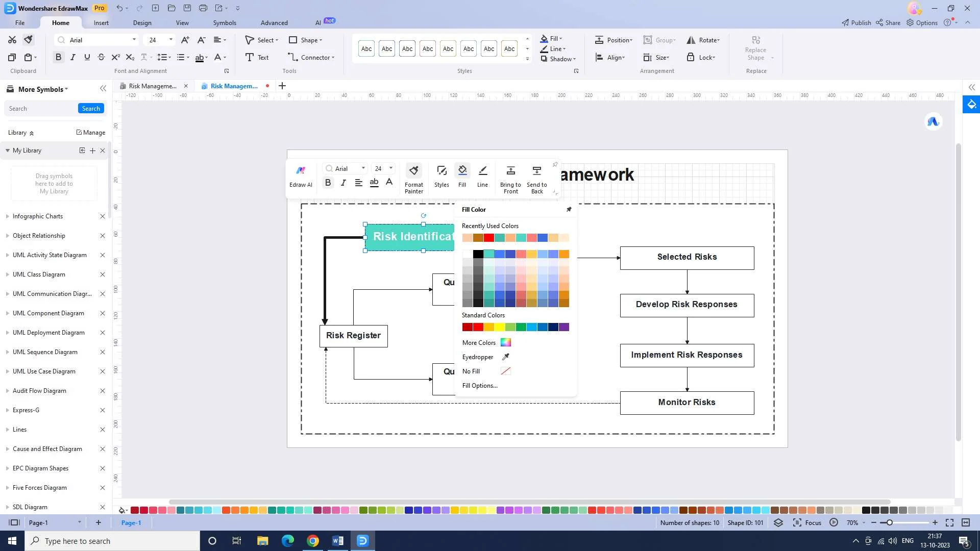Pin the Fill Color panel
Viewport: 980px width, 551px height.
(x=569, y=209)
